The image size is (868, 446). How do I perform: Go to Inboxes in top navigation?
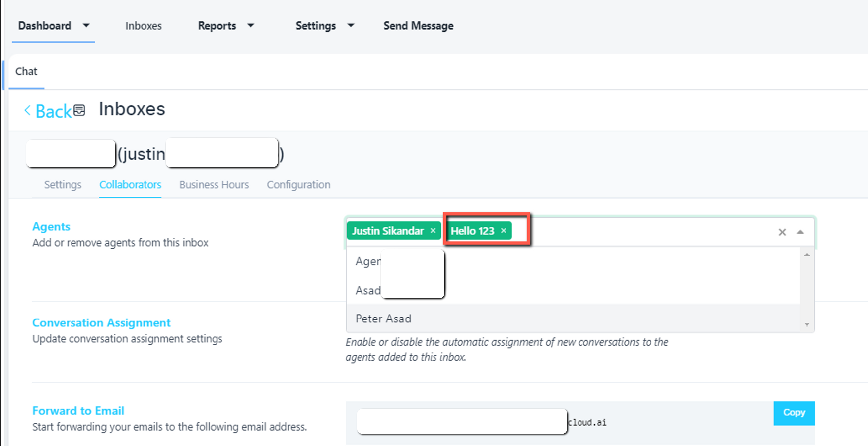[x=144, y=26]
